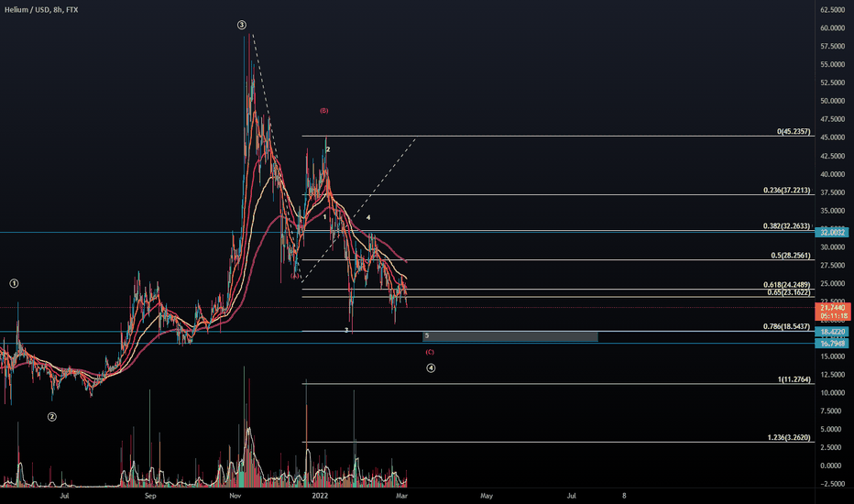Click 47.5000 on the price axis
The width and height of the screenshot is (854, 504).
833,119
